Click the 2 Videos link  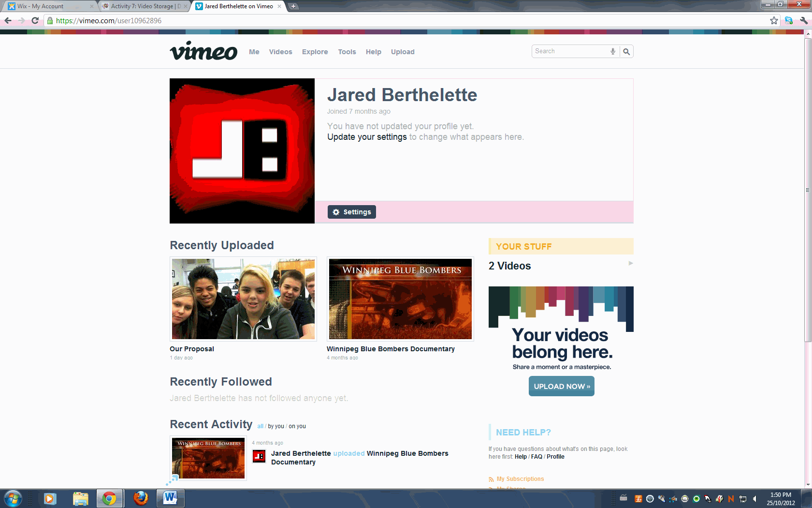[510, 266]
